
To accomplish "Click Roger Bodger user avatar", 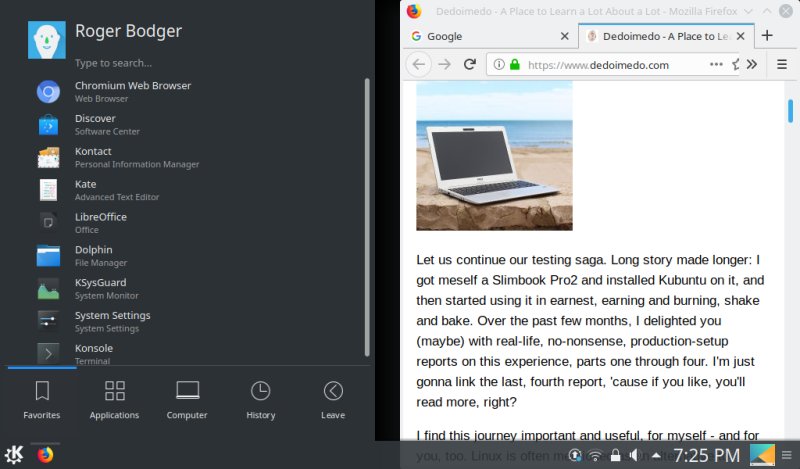I will click(x=46, y=40).
